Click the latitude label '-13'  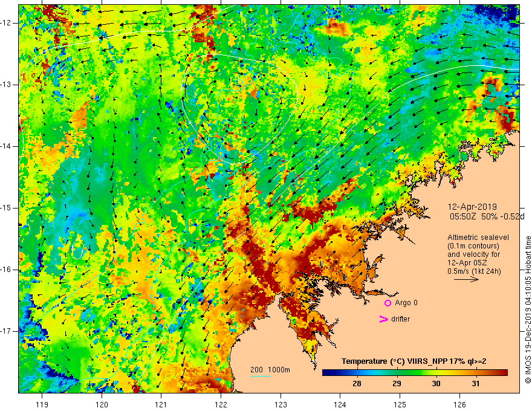(x=7, y=85)
